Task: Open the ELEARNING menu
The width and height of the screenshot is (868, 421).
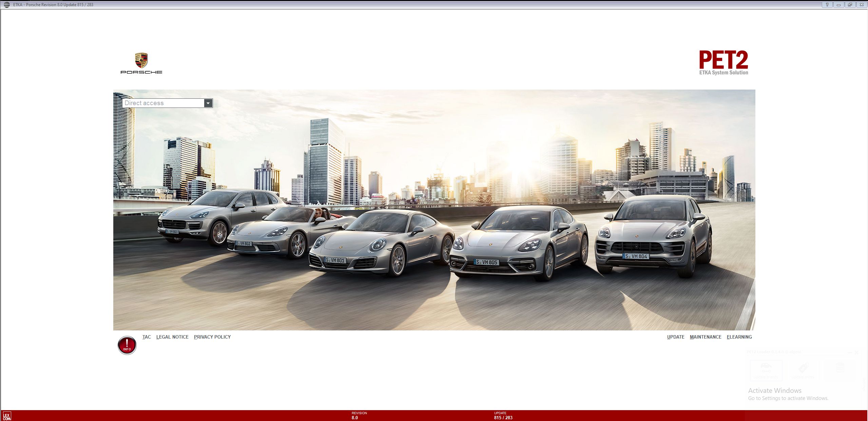Action: point(739,337)
